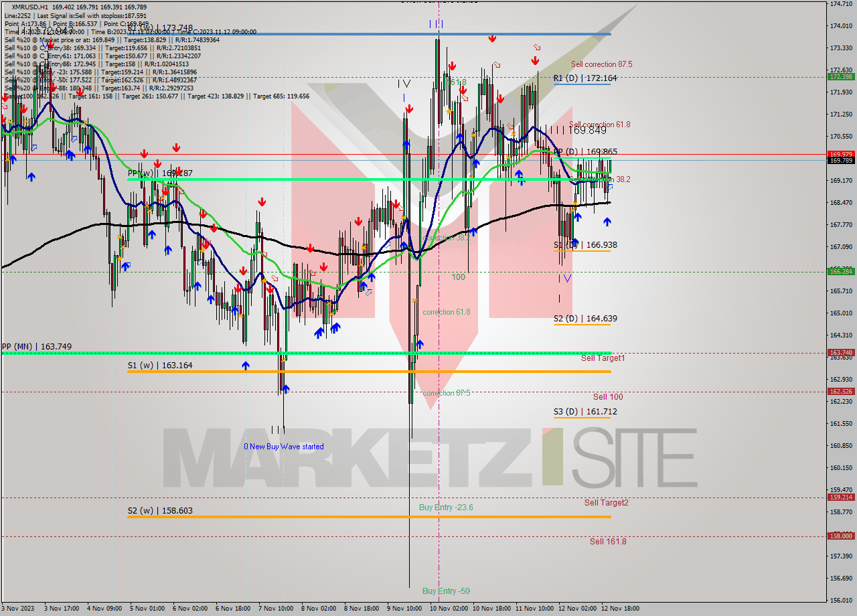Click the '10 Nov 02:00' time axis label

[x=448, y=609]
